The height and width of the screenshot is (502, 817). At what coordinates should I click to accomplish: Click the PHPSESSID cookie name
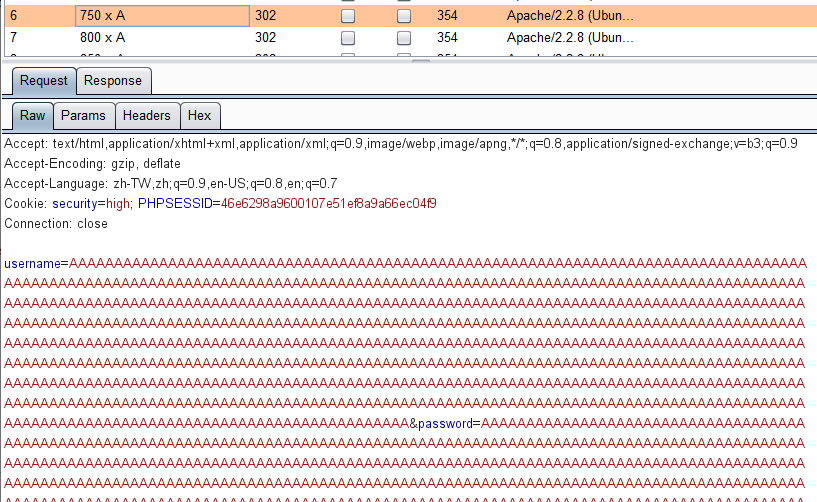coord(175,204)
